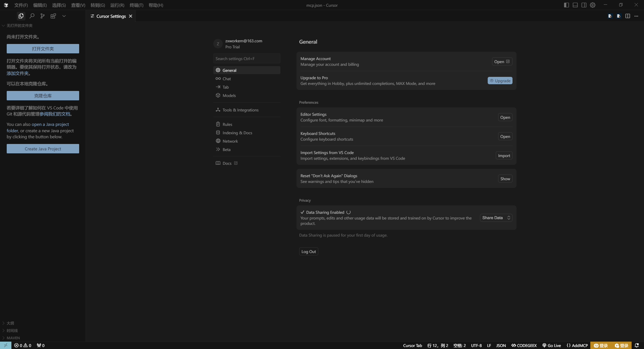This screenshot has height=349, width=644.
Task: Start Go Live server
Action: (x=551, y=345)
